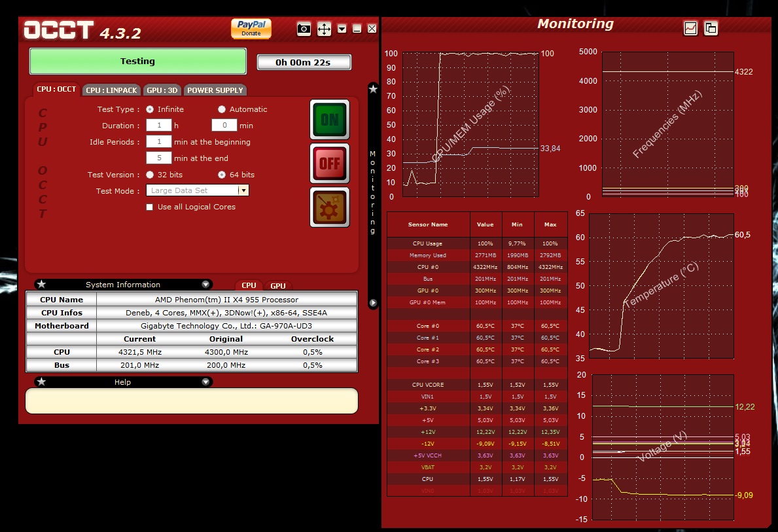
Task: Switch to the CPU : LINPACK tab
Action: coord(111,90)
